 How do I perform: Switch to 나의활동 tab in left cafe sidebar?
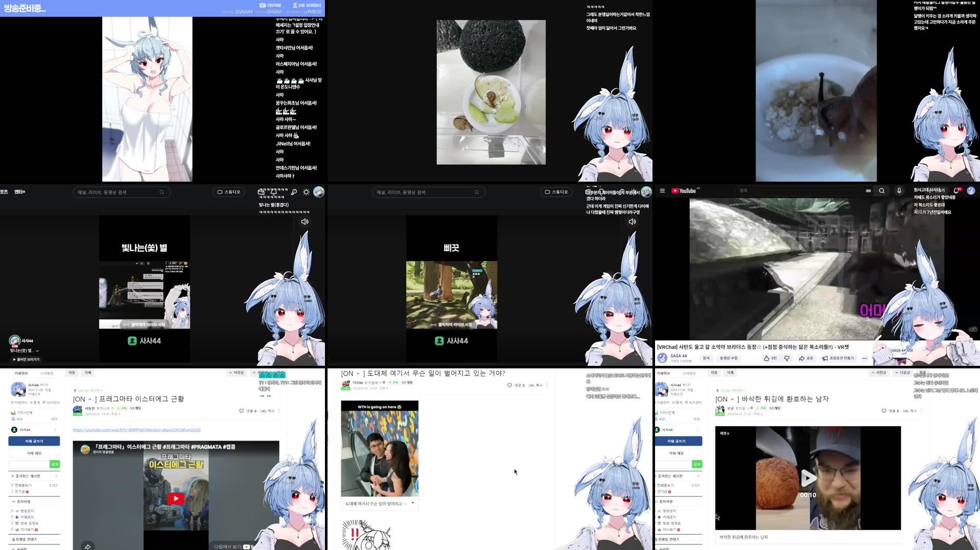[x=47, y=373]
